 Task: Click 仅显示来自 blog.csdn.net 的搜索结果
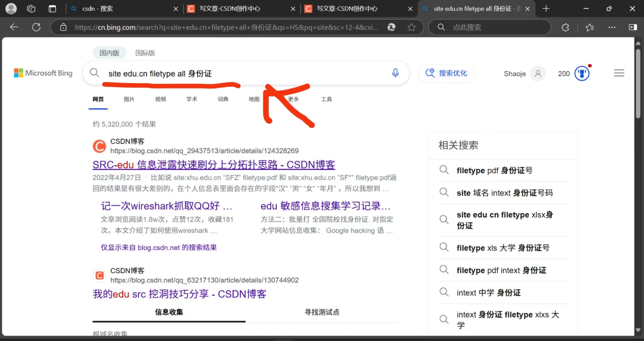click(x=159, y=248)
